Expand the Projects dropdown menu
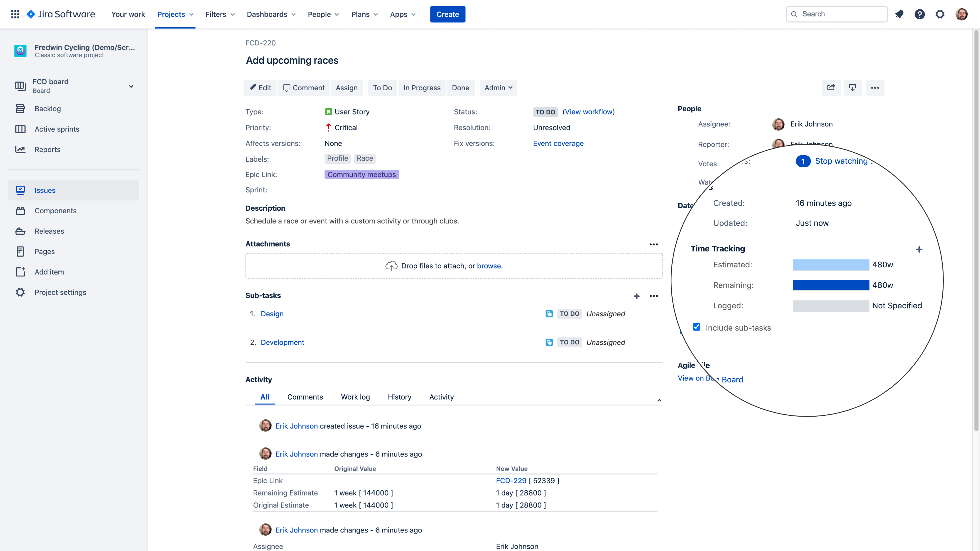The height and width of the screenshot is (551, 980). point(175,14)
